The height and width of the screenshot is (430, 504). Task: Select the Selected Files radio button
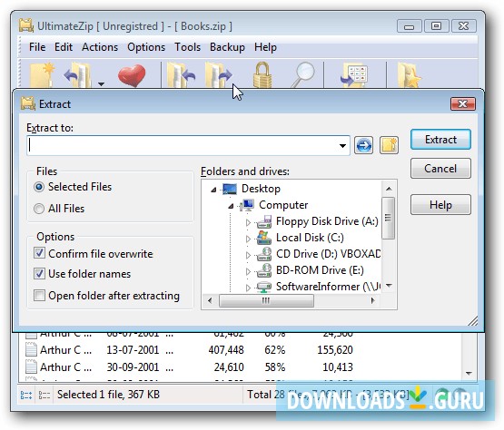pyautogui.click(x=39, y=187)
